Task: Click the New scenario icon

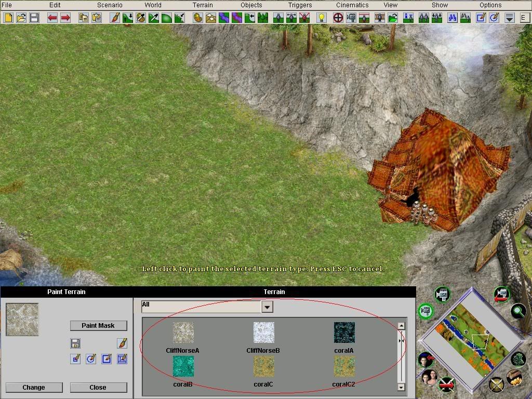Action: [8, 18]
